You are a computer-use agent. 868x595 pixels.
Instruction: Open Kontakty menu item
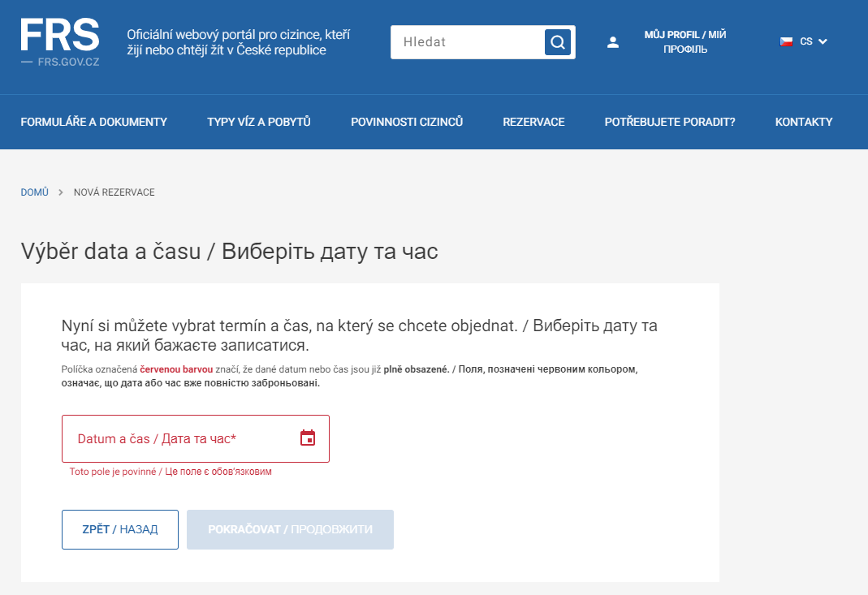(x=804, y=122)
